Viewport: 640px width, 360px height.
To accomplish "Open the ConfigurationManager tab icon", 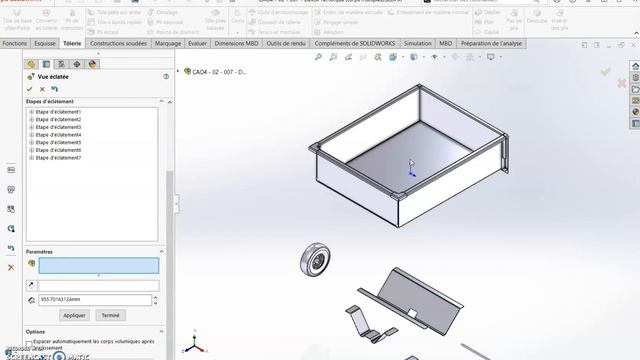I will (61, 64).
